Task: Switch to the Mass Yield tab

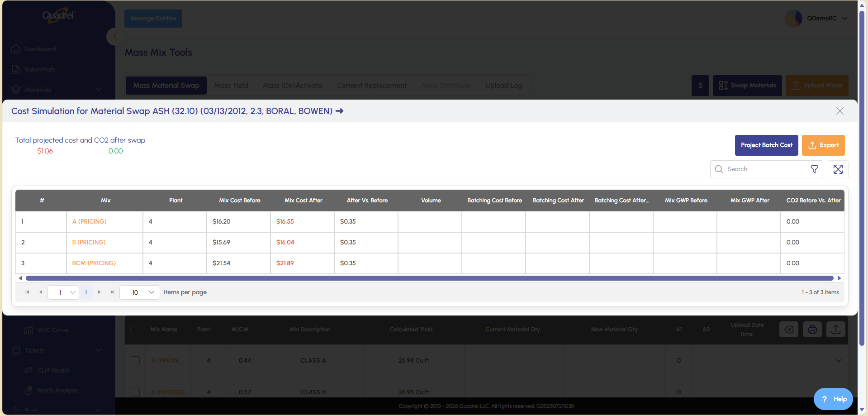Action: pos(231,86)
